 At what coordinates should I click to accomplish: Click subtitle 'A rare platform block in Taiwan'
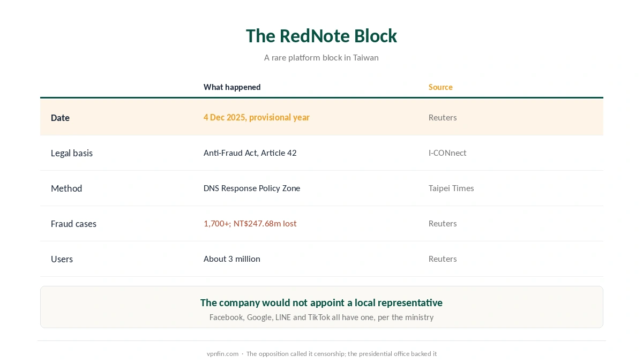pos(322,57)
